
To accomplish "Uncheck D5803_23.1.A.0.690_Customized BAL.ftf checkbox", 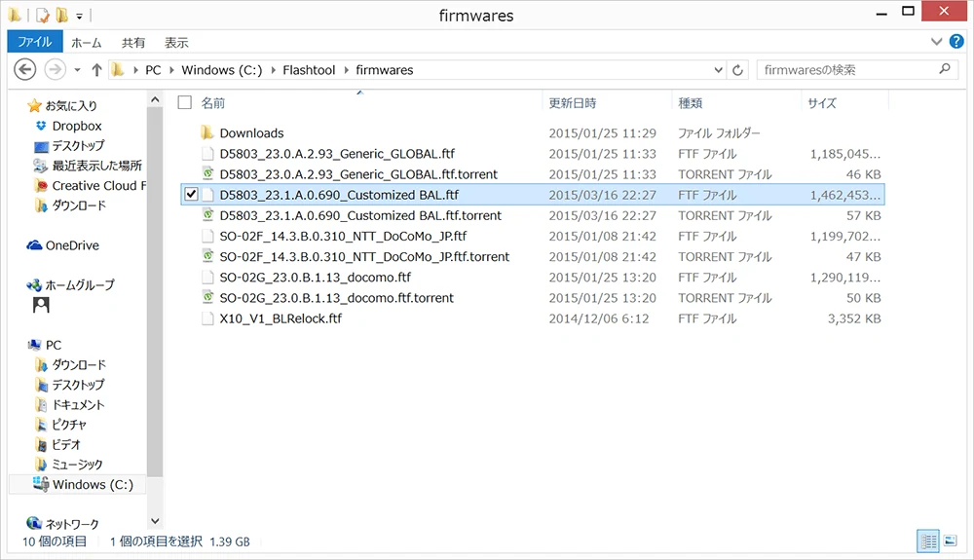I will click(191, 195).
